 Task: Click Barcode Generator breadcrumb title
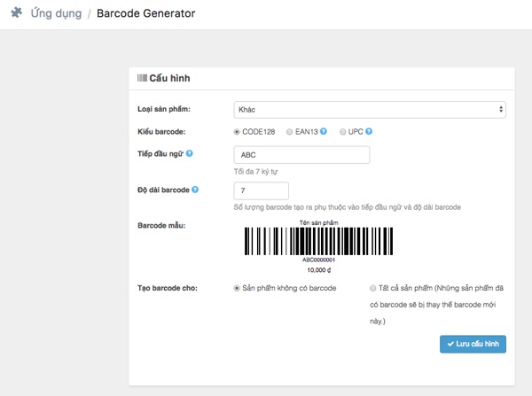tap(146, 13)
